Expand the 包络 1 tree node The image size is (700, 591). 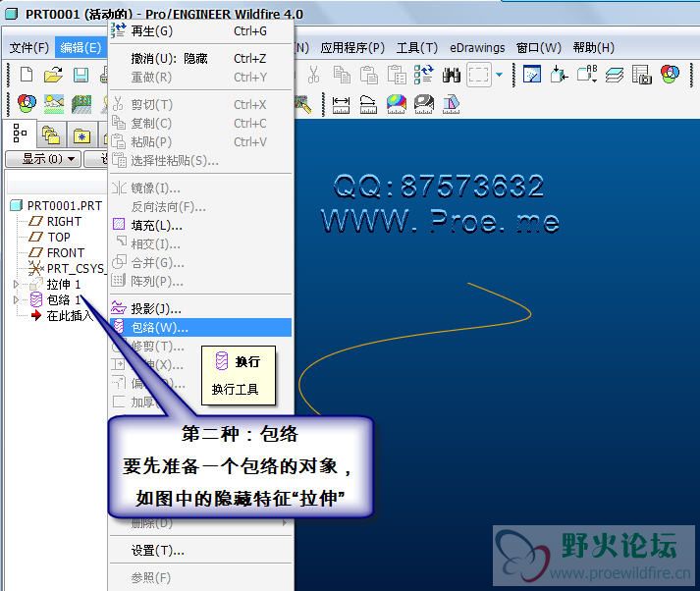point(16,299)
